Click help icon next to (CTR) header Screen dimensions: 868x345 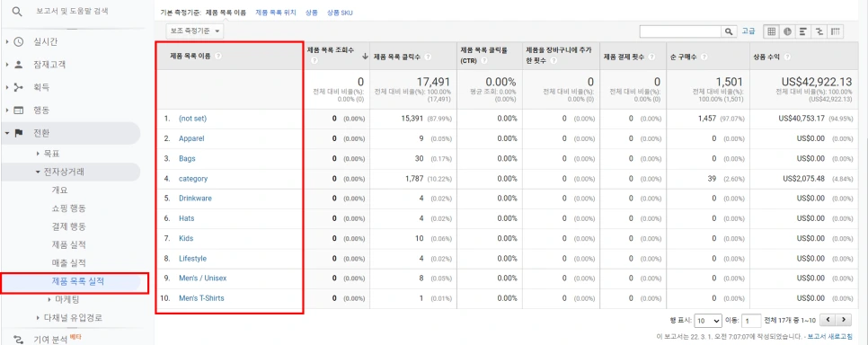tap(484, 61)
